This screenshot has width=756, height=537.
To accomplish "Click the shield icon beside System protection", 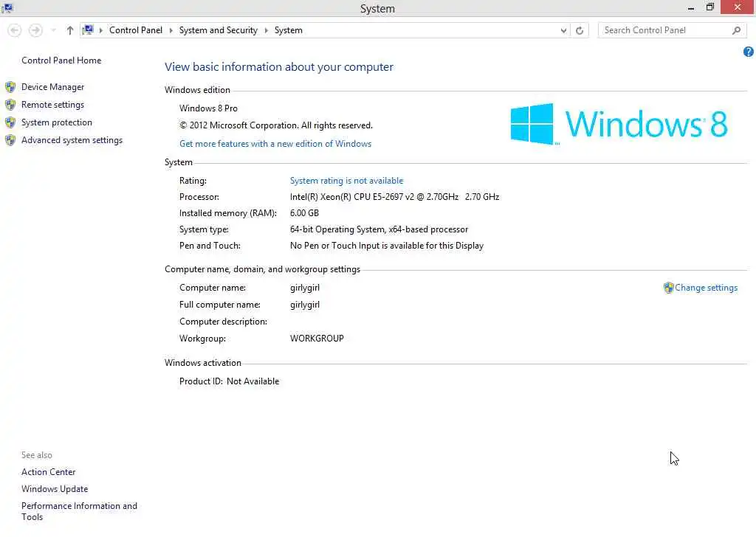I will pyautogui.click(x=10, y=122).
